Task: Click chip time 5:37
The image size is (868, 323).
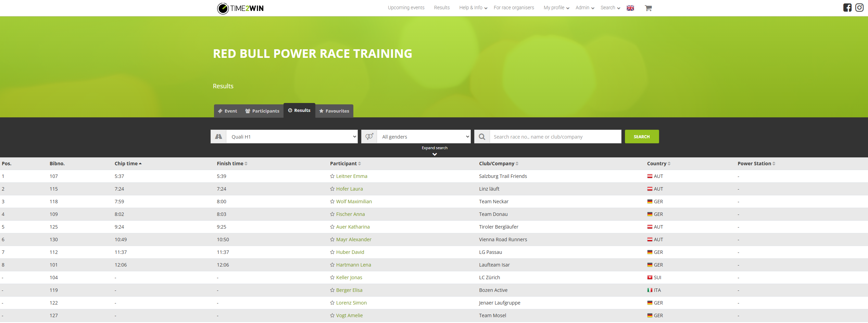Action: point(119,176)
